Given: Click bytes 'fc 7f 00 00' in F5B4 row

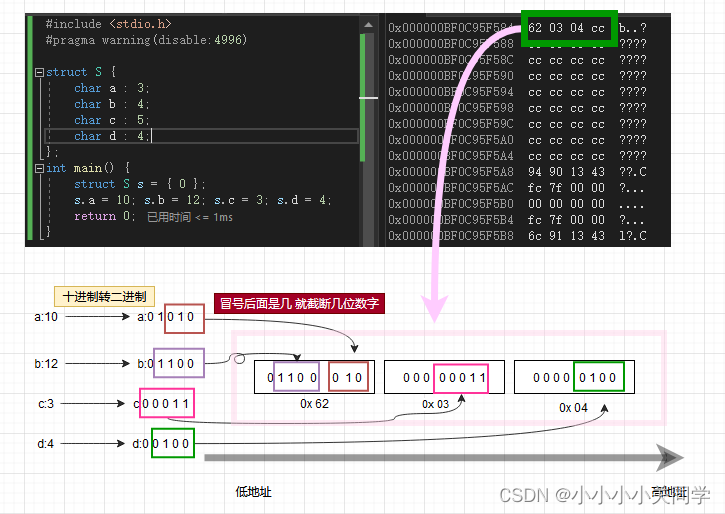Looking at the screenshot, I should pos(566,220).
